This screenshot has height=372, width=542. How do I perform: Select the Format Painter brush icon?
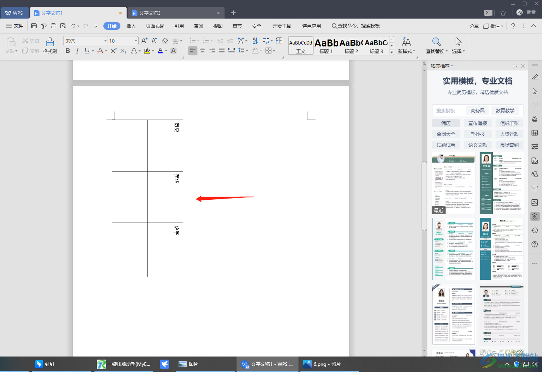click(x=50, y=42)
